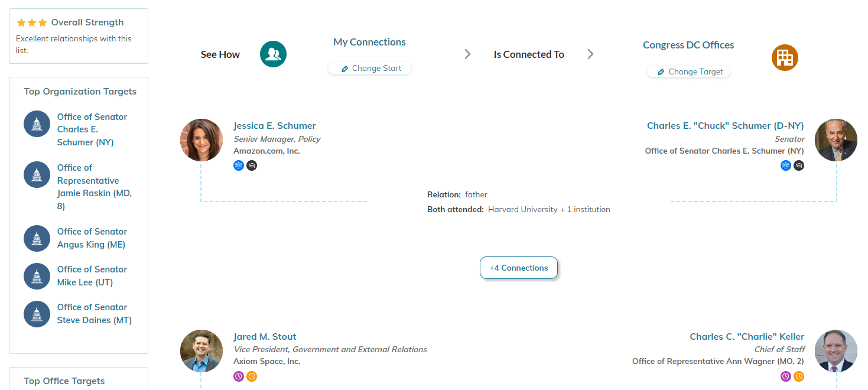
Task: Click Jared M. Stout's profile photo
Action: pyautogui.click(x=201, y=351)
